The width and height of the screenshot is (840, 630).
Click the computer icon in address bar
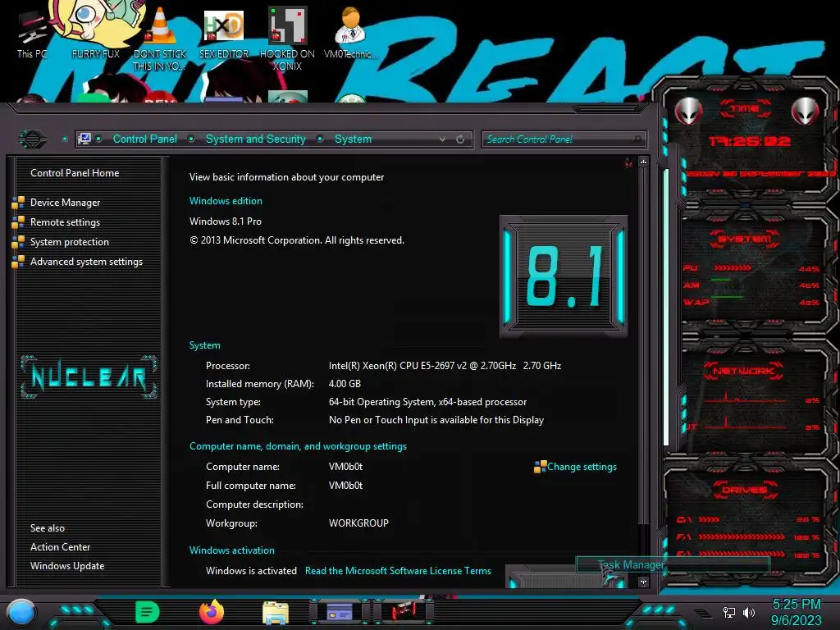point(84,139)
